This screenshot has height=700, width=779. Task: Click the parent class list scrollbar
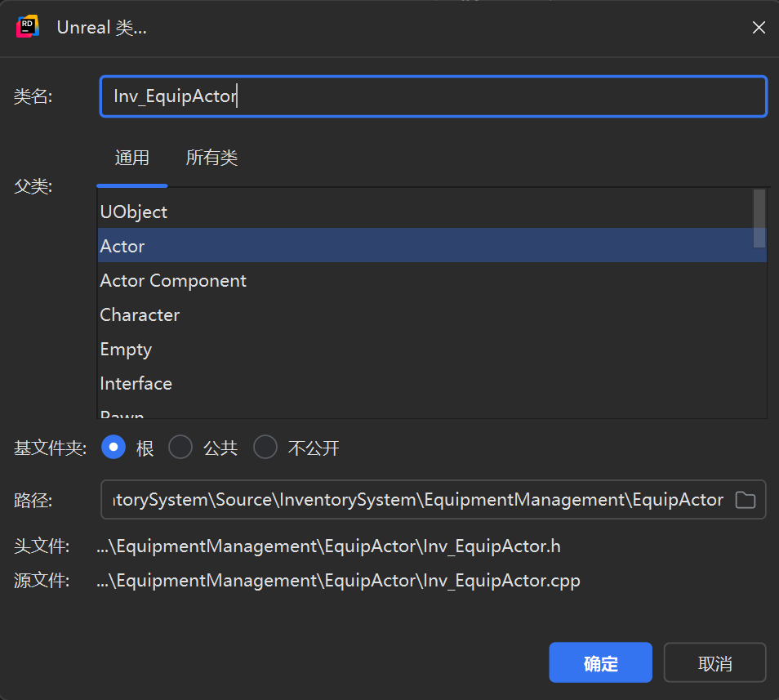759,218
